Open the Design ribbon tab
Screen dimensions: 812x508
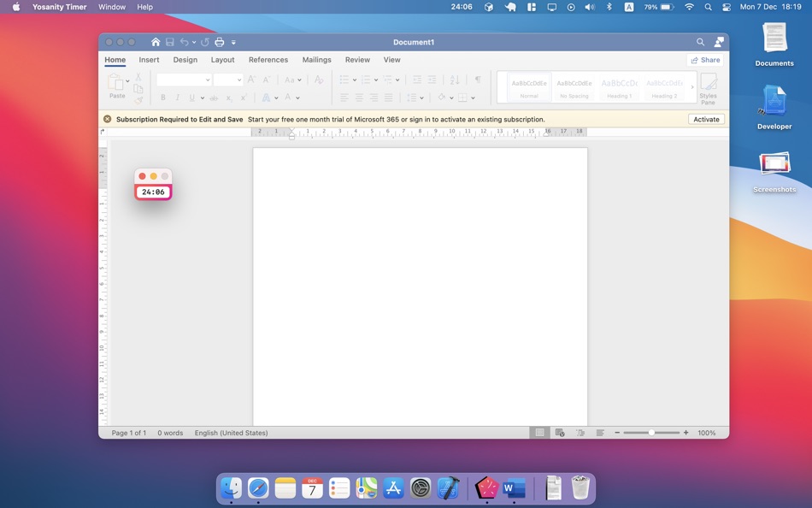coord(185,60)
